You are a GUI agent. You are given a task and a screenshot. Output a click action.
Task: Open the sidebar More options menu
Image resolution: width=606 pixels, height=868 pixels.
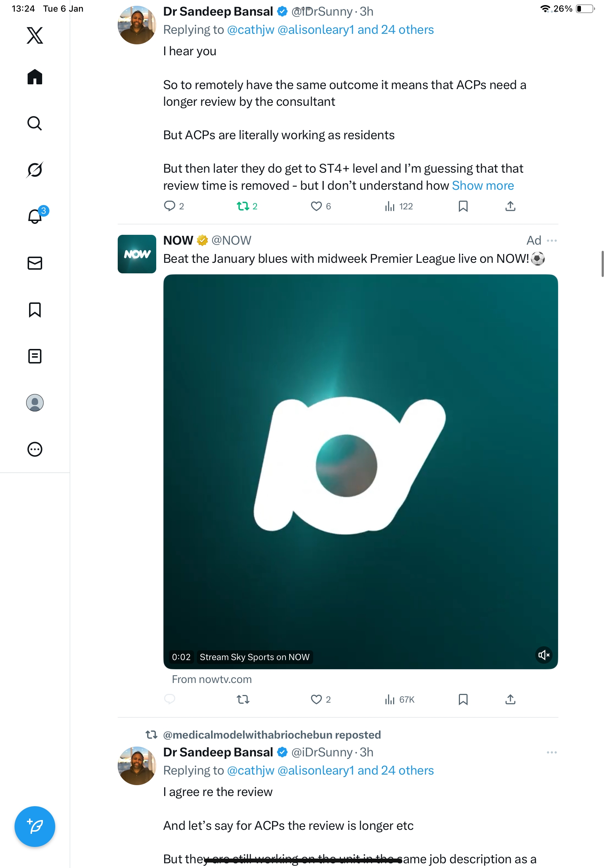(35, 449)
